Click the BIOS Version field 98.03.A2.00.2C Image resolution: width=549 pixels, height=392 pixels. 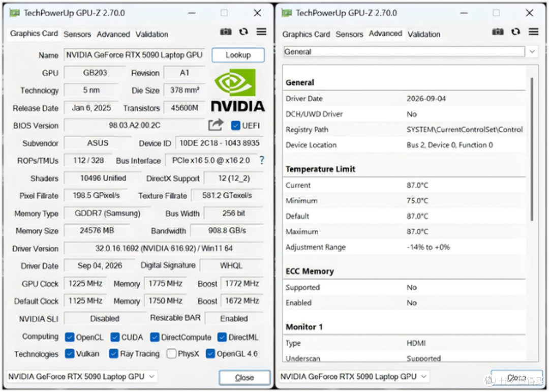tap(134, 126)
